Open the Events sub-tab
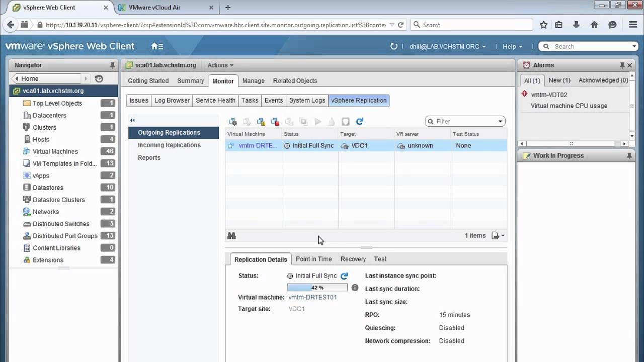This screenshot has height=362, width=644. [274, 101]
